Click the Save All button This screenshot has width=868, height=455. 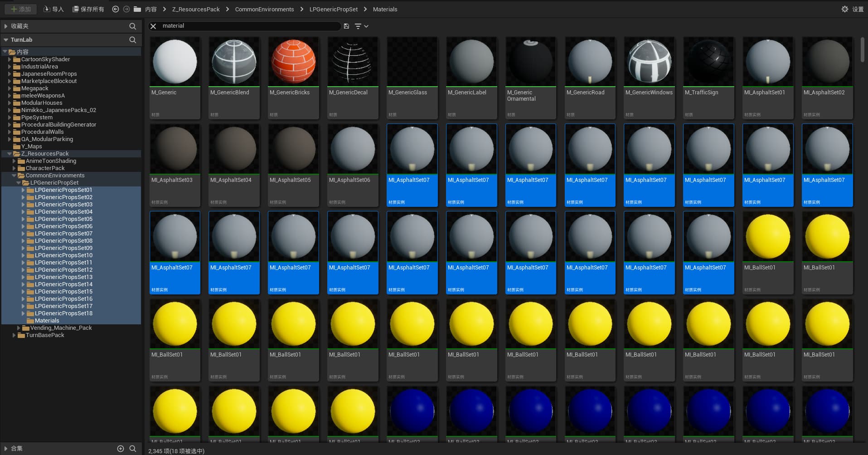click(x=88, y=9)
